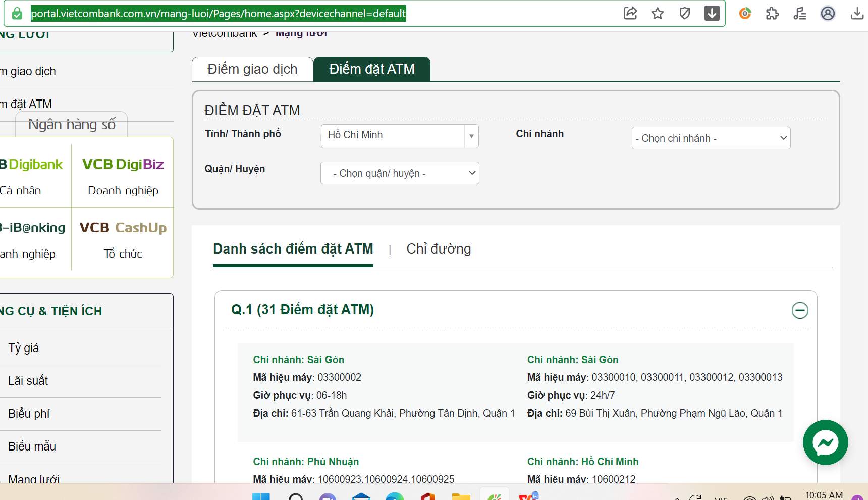This screenshot has width=868, height=500.
Task: Click the first Chi nhánh: Sài Gòn entry with 03300002
Action: pos(299,360)
